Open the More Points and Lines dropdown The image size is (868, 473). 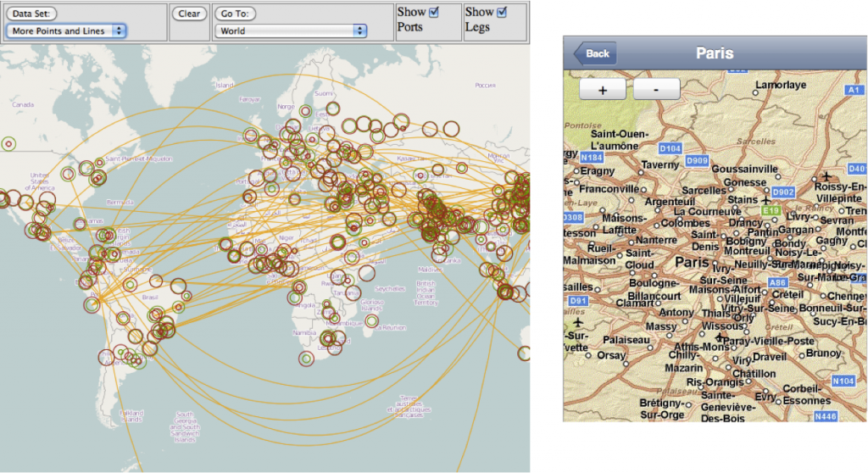(x=66, y=31)
